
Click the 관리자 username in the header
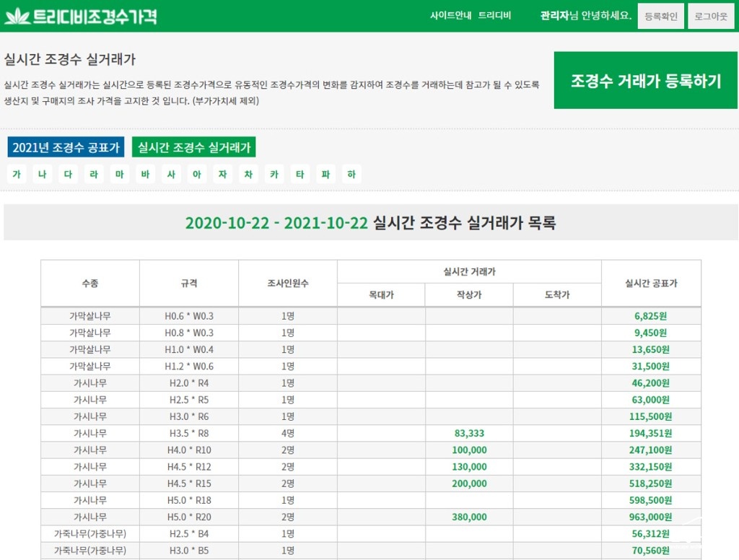pyautogui.click(x=554, y=16)
